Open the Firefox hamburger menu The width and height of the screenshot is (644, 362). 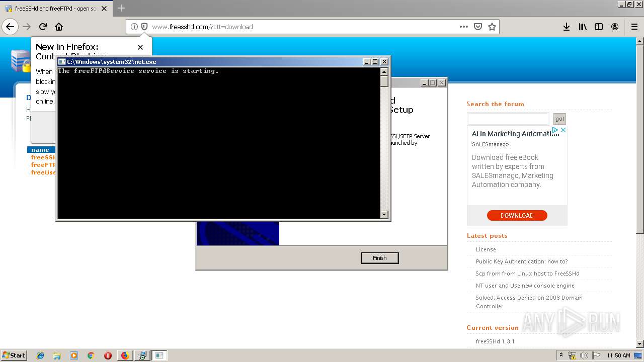(634, 27)
